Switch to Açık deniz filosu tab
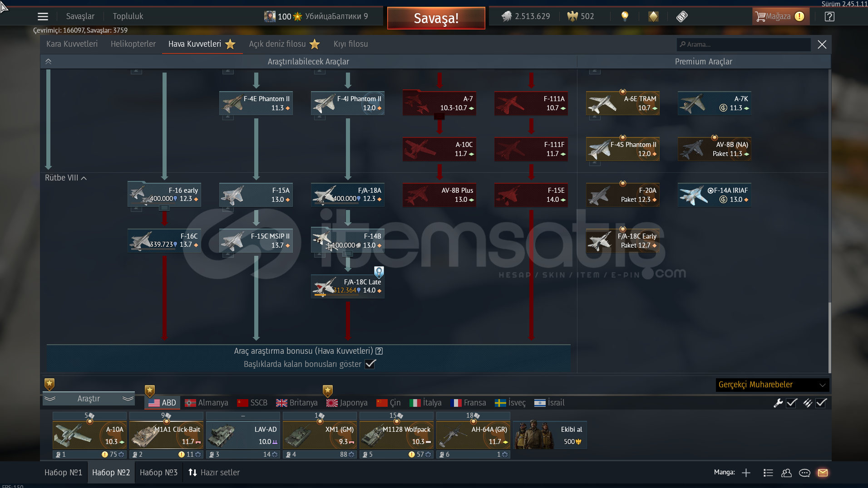This screenshot has width=868, height=488. click(284, 44)
